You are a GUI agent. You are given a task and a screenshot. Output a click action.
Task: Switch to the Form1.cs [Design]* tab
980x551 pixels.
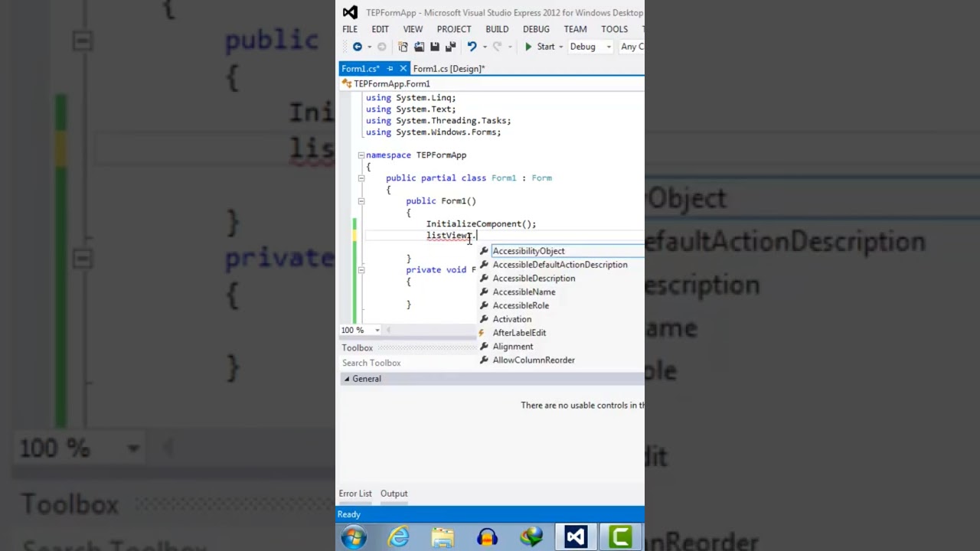pyautogui.click(x=449, y=69)
